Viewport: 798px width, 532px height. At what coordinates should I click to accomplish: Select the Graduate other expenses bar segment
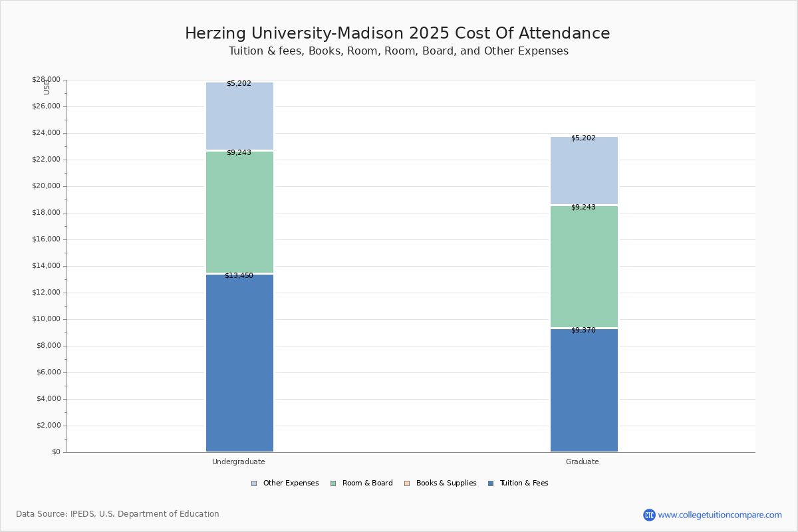(584, 170)
